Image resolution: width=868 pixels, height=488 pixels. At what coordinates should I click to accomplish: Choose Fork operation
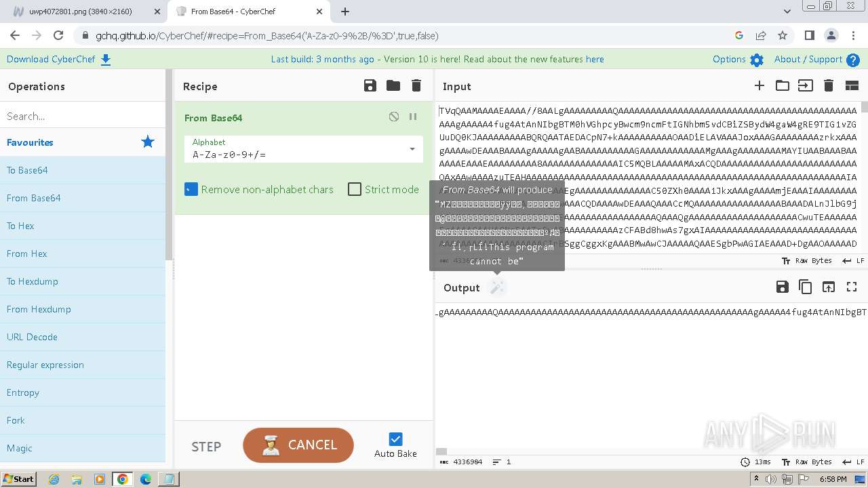tap(83, 420)
